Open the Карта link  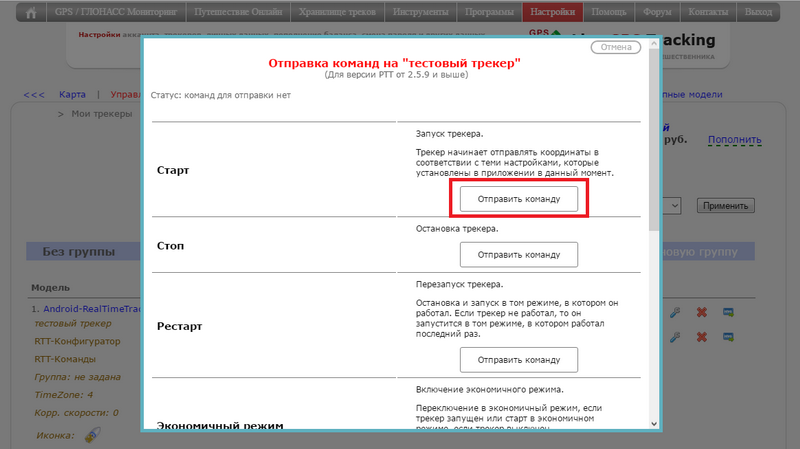click(72, 95)
